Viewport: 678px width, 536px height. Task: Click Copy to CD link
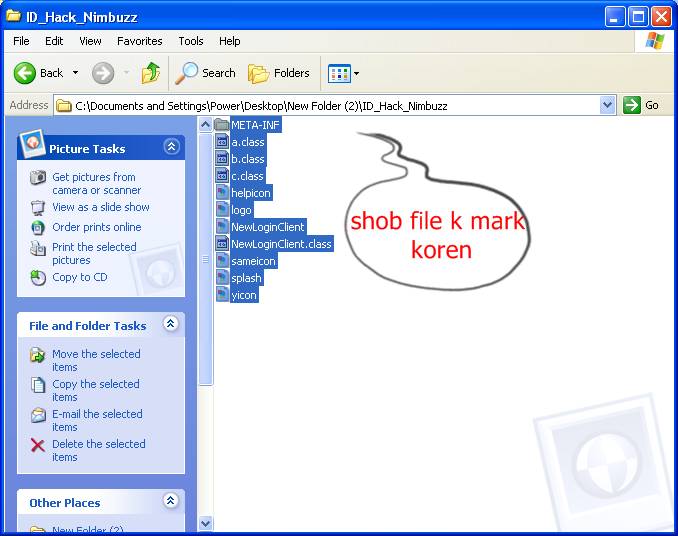(x=80, y=277)
